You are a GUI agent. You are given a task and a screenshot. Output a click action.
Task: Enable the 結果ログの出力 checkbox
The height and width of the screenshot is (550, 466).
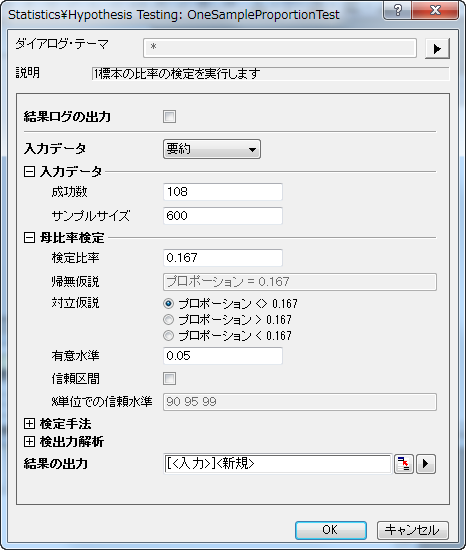pyautogui.click(x=169, y=116)
